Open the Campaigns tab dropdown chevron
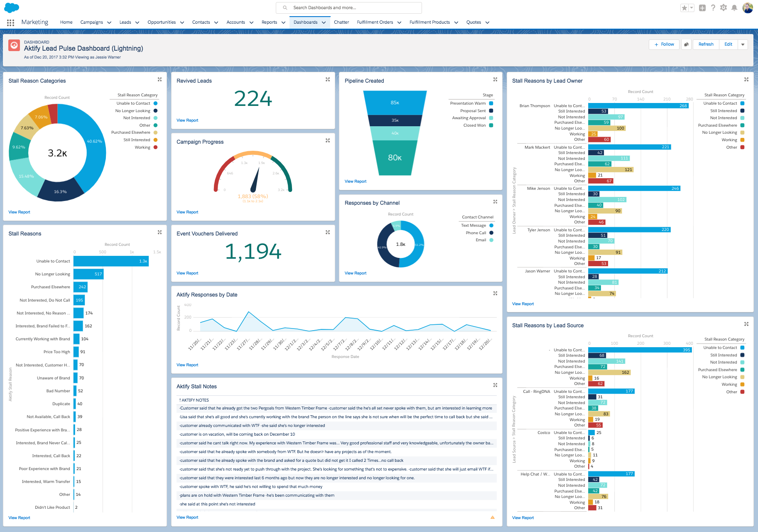This screenshot has width=758, height=532. pyautogui.click(x=109, y=22)
